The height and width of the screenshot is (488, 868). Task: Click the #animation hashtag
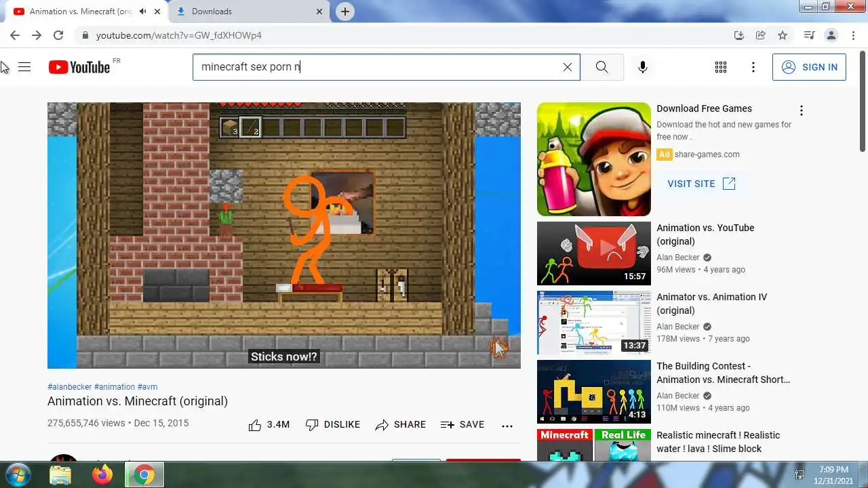click(x=115, y=387)
